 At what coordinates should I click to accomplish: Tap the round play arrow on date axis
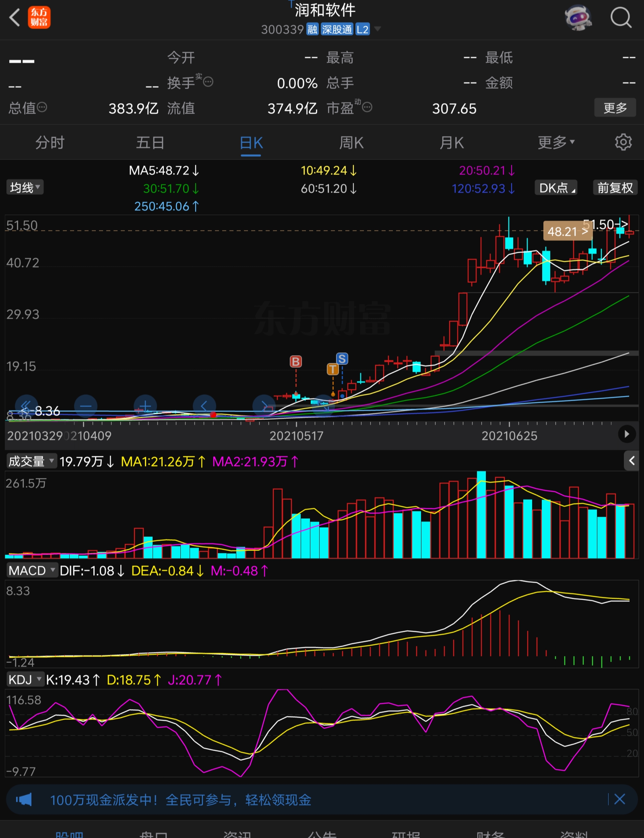pos(627,434)
